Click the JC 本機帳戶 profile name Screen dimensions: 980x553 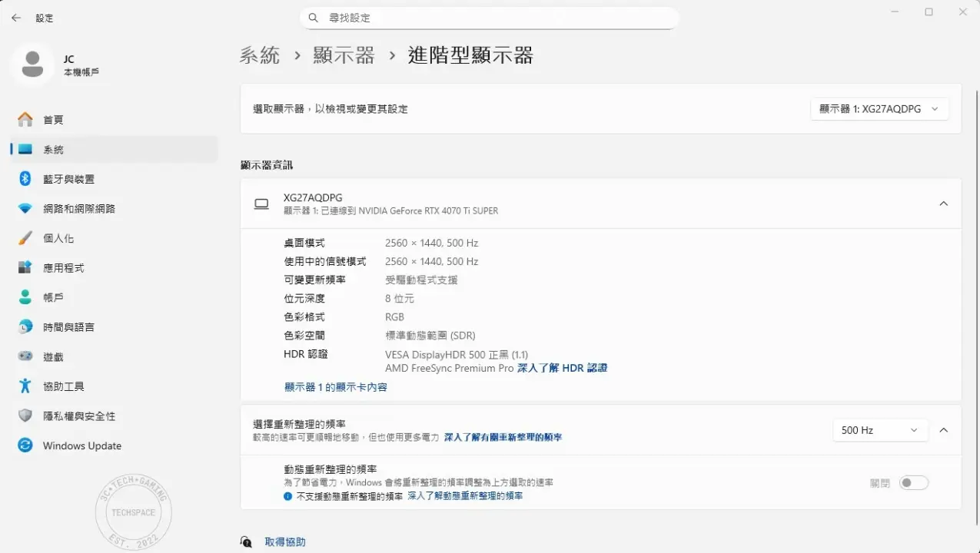click(81, 65)
